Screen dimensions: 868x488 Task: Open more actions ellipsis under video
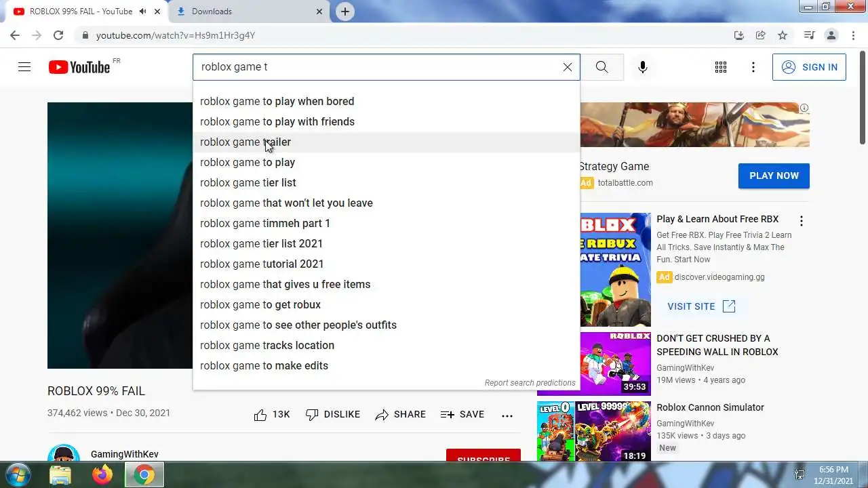click(507, 415)
